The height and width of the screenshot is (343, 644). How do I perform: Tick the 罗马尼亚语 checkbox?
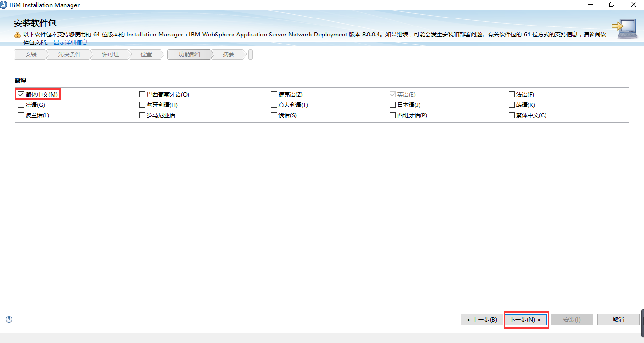142,115
